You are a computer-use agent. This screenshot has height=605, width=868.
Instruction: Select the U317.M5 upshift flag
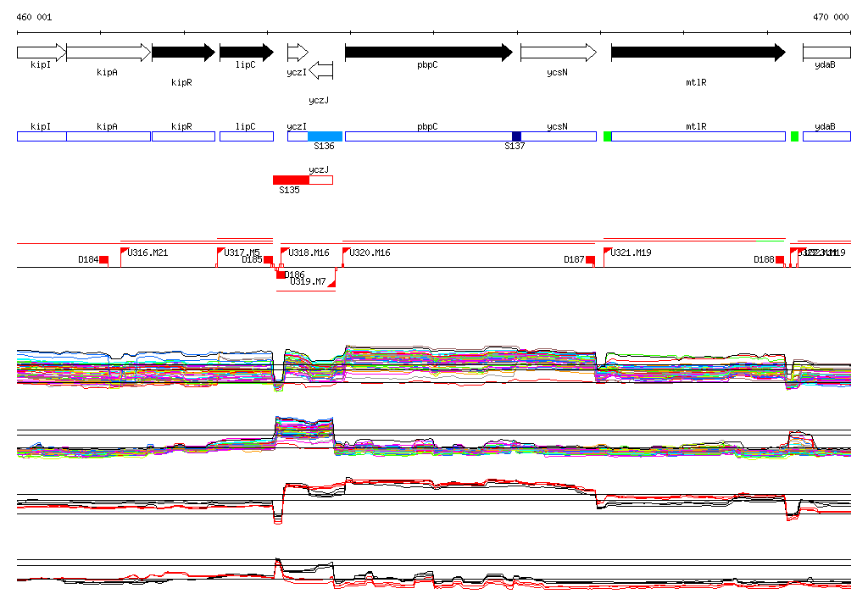[x=220, y=252]
